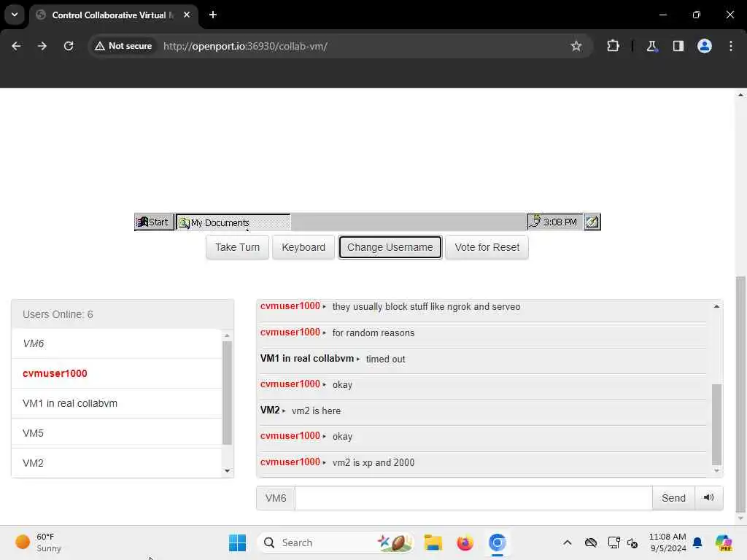747x560 pixels.
Task: Click the chat message input field
Action: 473,498
